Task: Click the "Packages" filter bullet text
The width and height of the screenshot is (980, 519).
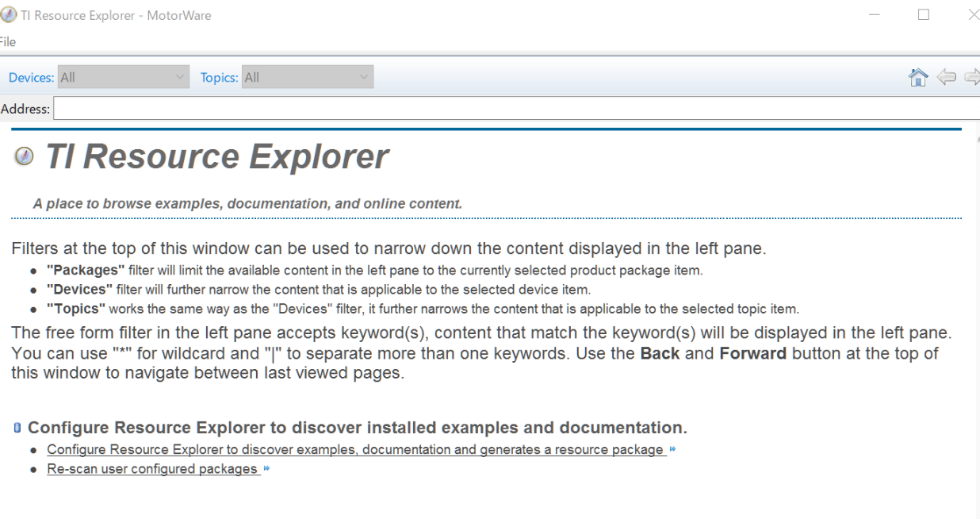Action: coord(374,271)
